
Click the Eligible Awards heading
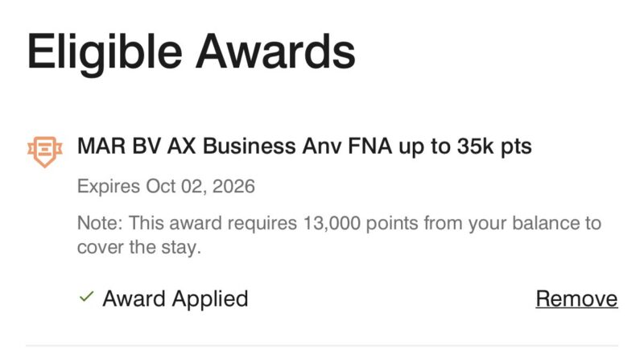pyautogui.click(x=191, y=52)
